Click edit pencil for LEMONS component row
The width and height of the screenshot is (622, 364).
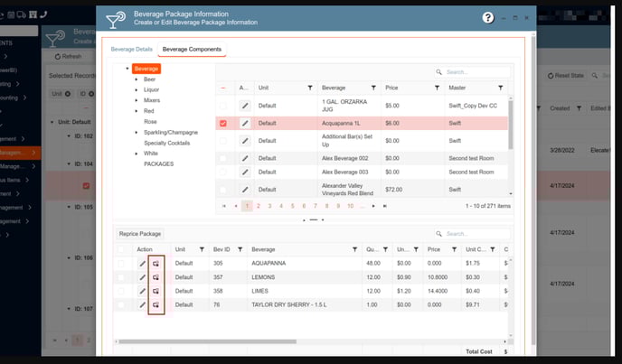tap(142, 277)
